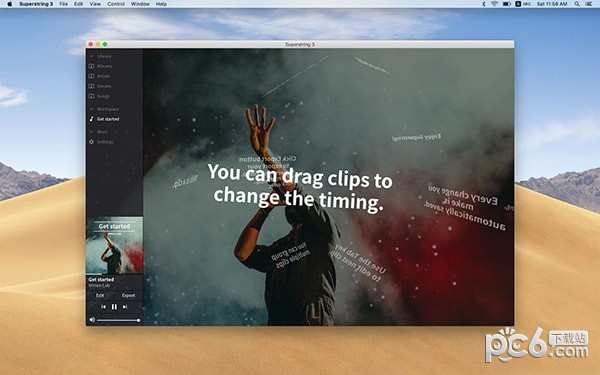Image resolution: width=600 pixels, height=375 pixels.
Task: Click the Edit button
Action: [100, 295]
